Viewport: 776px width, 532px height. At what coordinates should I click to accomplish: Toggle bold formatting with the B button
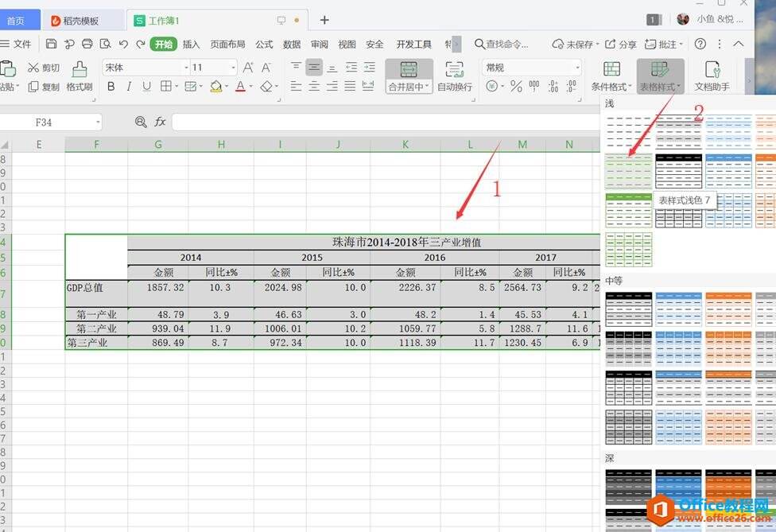tap(111, 87)
